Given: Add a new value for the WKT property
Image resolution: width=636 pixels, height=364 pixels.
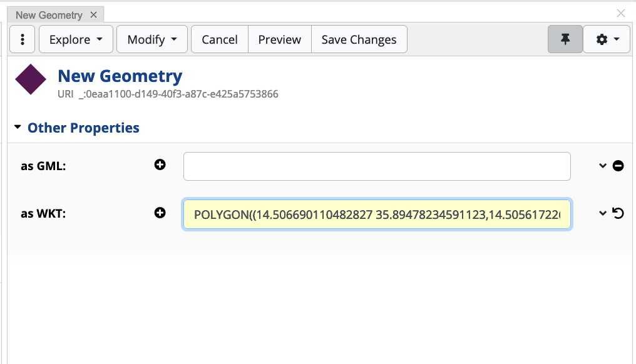Looking at the screenshot, I should [160, 213].
